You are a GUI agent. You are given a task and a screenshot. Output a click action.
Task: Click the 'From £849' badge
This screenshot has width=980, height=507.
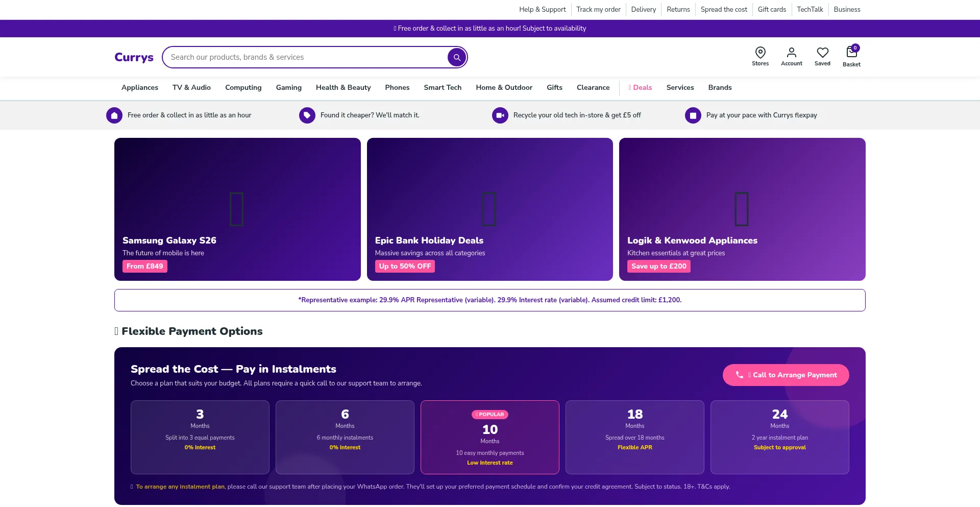pos(145,267)
